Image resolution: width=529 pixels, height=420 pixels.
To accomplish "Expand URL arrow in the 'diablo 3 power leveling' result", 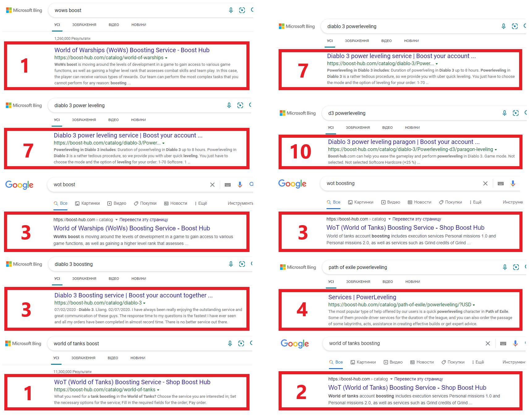I will coord(164,143).
